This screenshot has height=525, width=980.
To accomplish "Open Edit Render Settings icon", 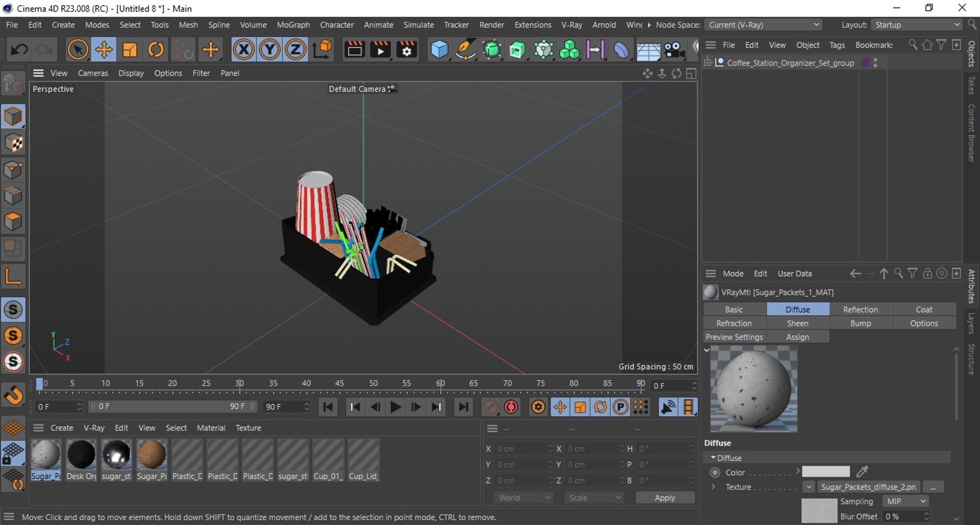I will [406, 50].
